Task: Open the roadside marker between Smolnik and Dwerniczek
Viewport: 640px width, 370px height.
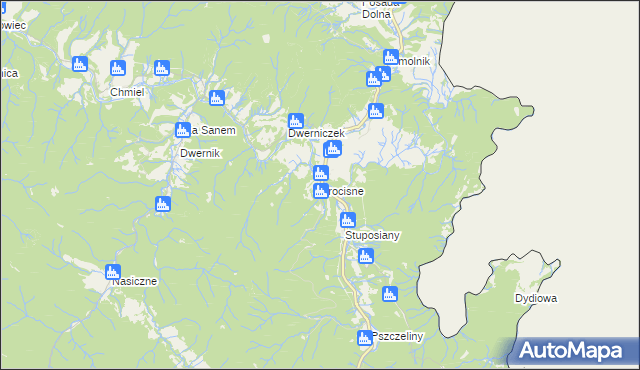Action: coord(376,111)
